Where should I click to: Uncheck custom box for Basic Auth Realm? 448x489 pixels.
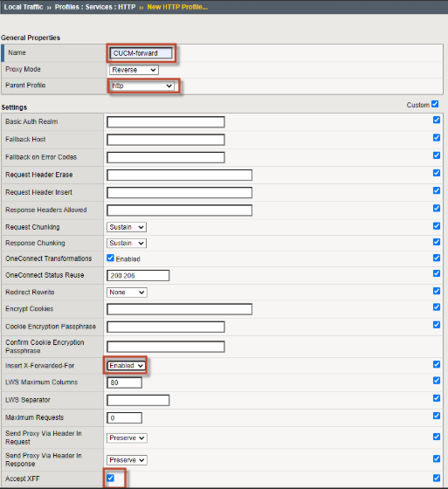437,121
